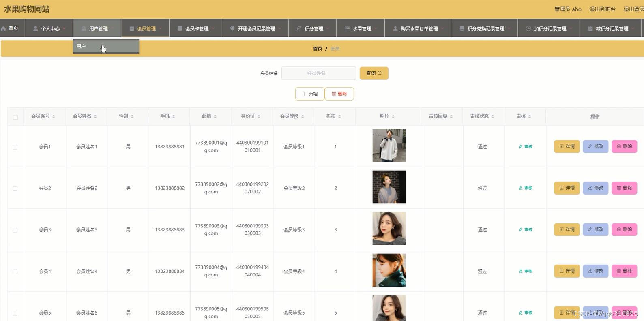Viewport: 644px width, 321px height.
Task: Click the sort arrows for 审核回复 column
Action: 451,116
